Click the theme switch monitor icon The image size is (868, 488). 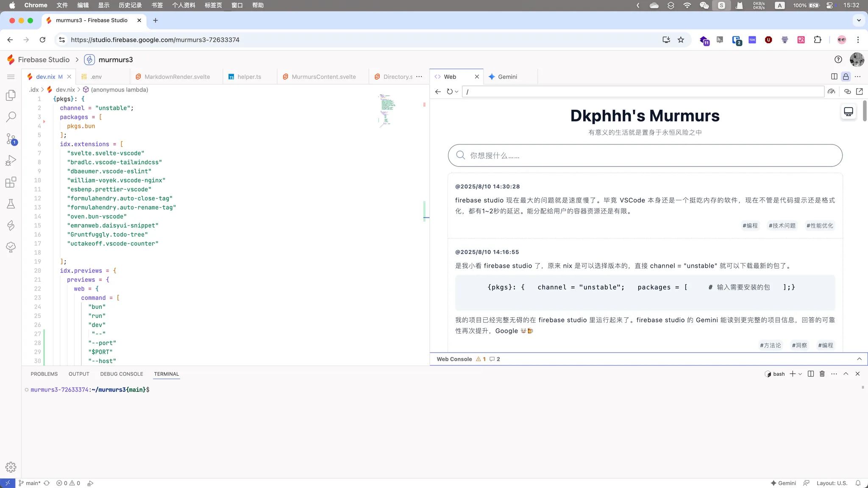pos(849,111)
